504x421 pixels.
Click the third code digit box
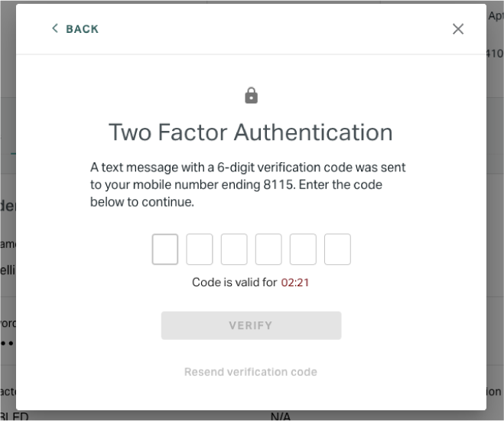(x=234, y=250)
